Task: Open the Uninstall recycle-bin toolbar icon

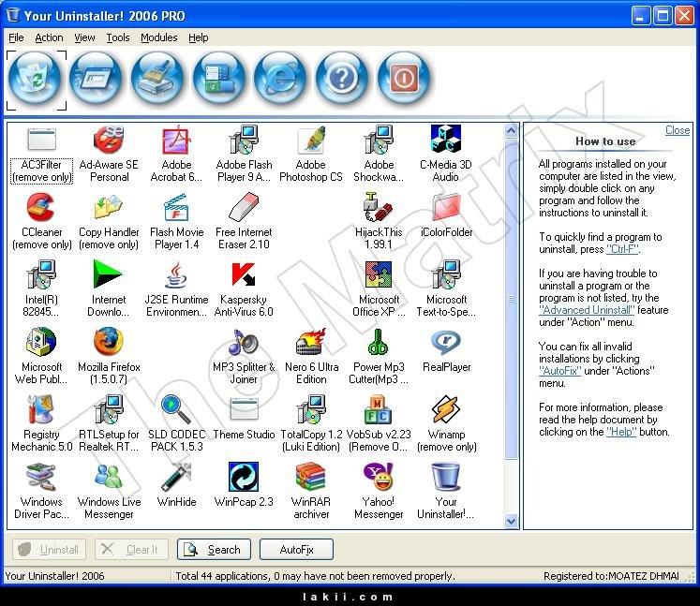Action: [x=36, y=80]
